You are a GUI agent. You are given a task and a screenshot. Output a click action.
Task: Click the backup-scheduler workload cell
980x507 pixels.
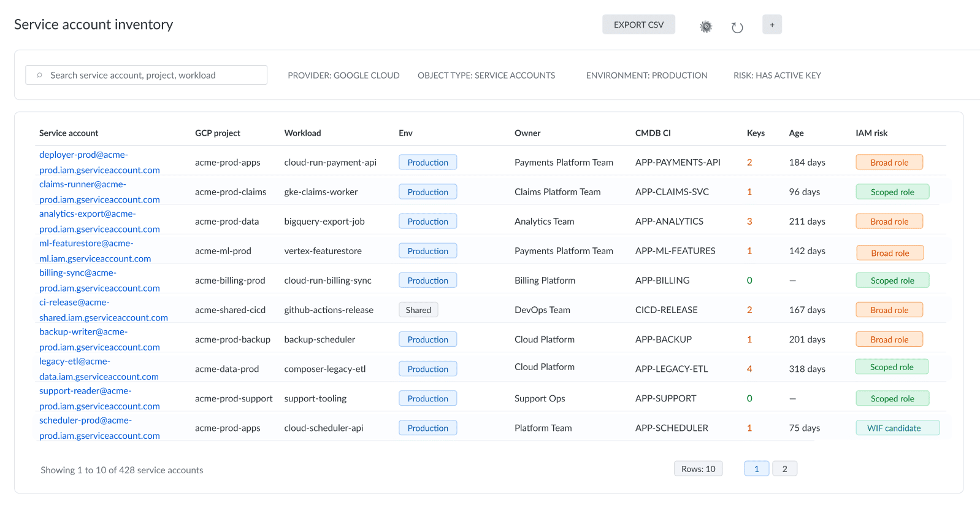pos(320,339)
